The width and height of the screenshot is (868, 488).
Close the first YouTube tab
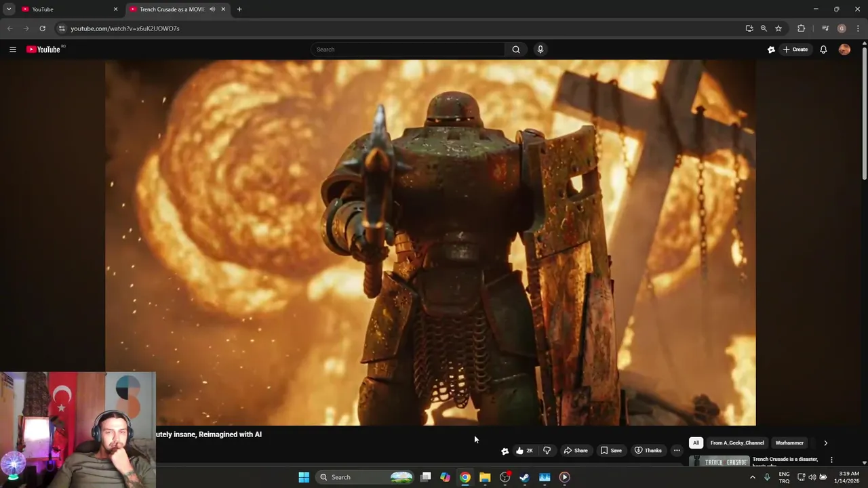115,9
